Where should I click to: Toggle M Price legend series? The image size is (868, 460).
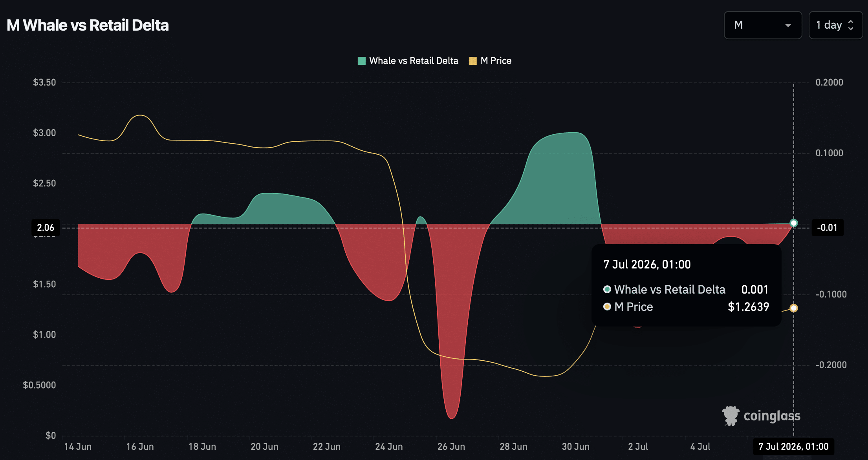coord(490,61)
